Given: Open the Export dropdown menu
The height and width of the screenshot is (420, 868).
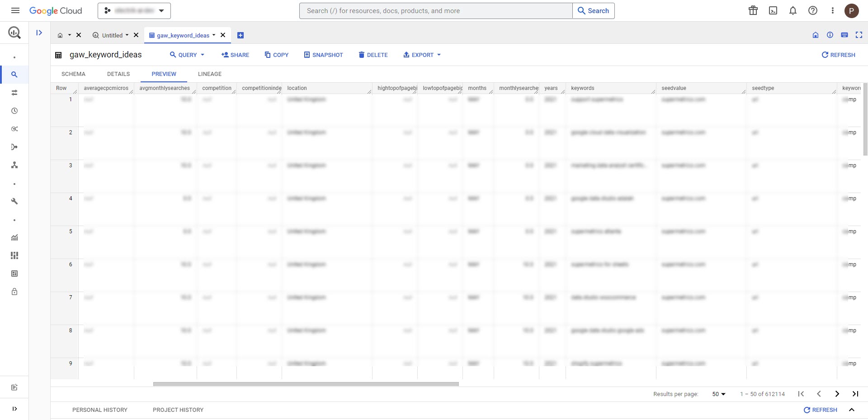Looking at the screenshot, I should (x=422, y=55).
